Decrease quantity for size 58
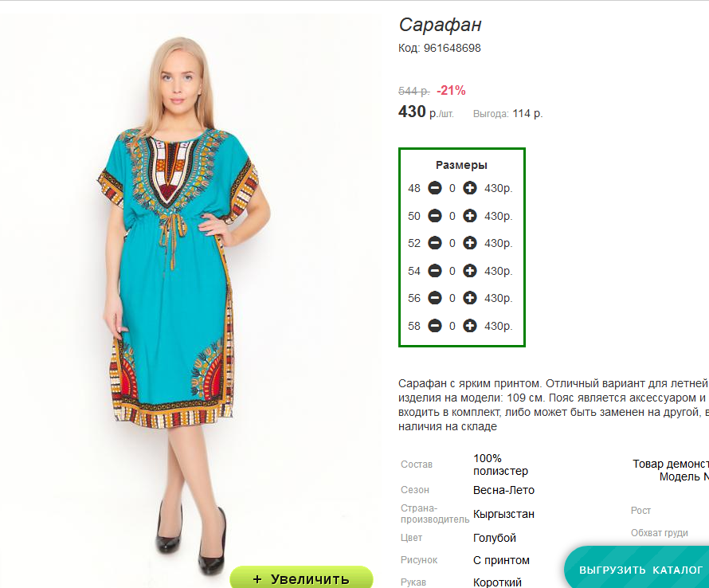The height and width of the screenshot is (588, 709). [435, 326]
